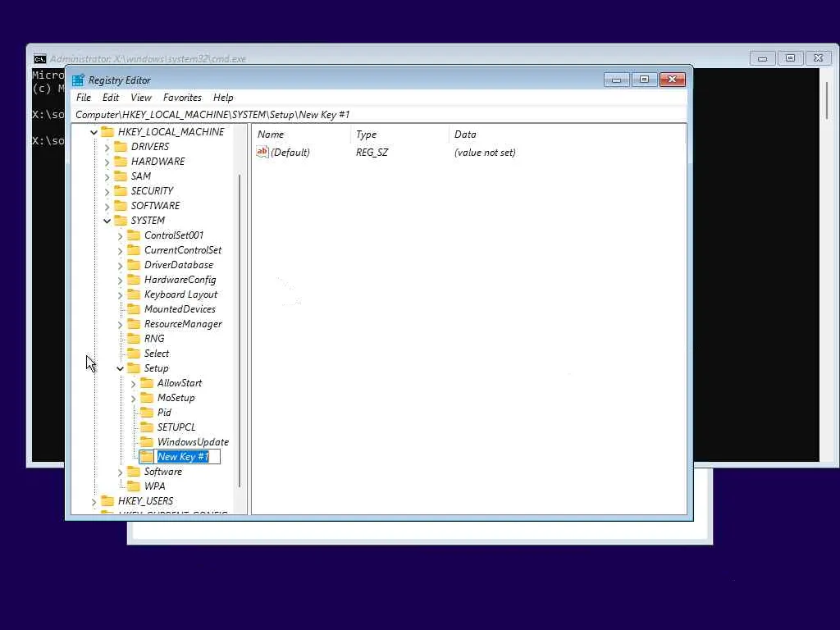Click the AllowStart folder icon
The height and width of the screenshot is (630, 840).
pos(147,383)
